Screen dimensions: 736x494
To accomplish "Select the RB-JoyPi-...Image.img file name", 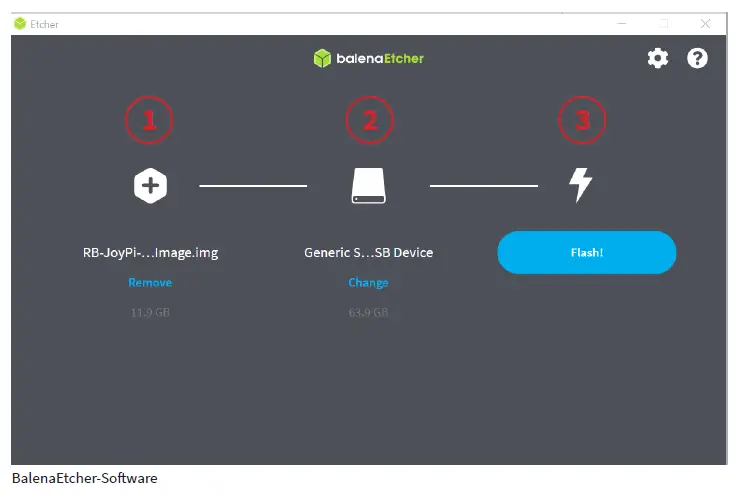I will click(x=150, y=253).
